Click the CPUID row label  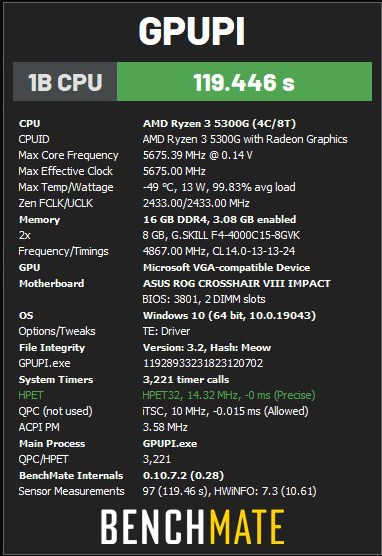pyautogui.click(x=34, y=139)
